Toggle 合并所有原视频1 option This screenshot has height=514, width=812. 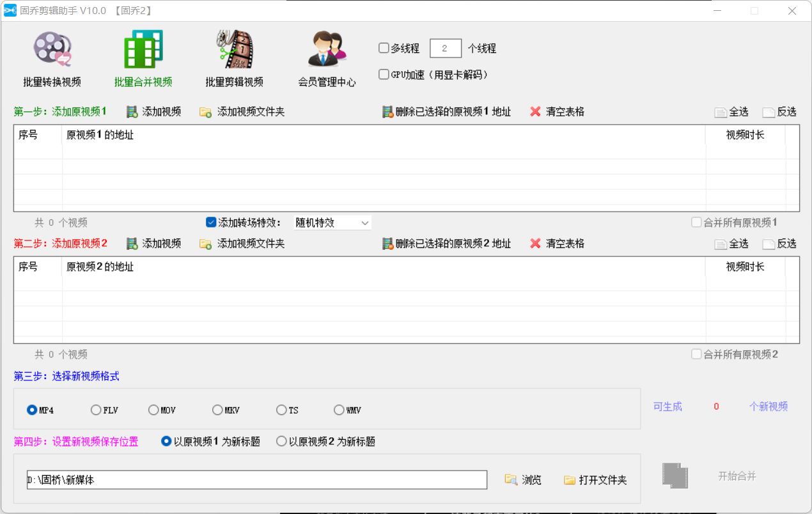(696, 222)
